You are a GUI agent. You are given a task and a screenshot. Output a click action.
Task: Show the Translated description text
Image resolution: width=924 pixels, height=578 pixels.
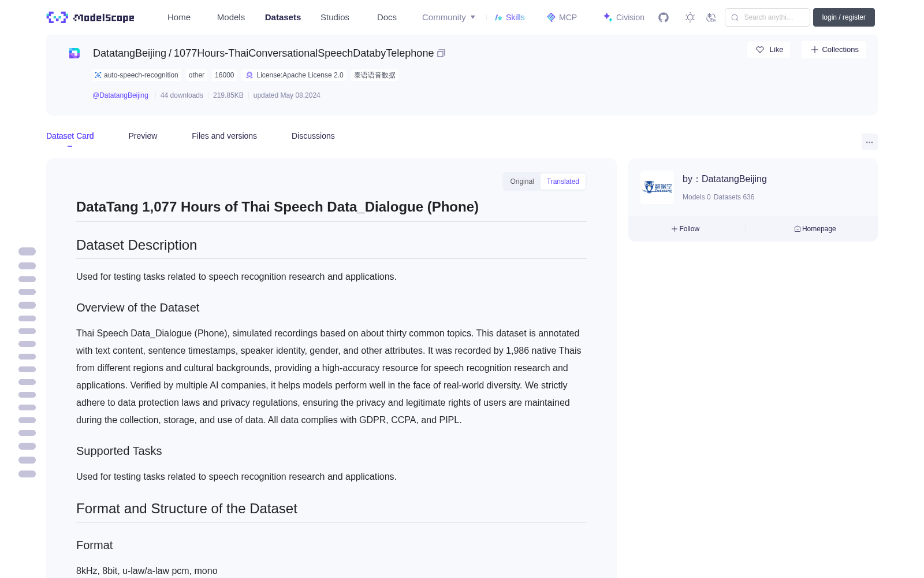563,181
